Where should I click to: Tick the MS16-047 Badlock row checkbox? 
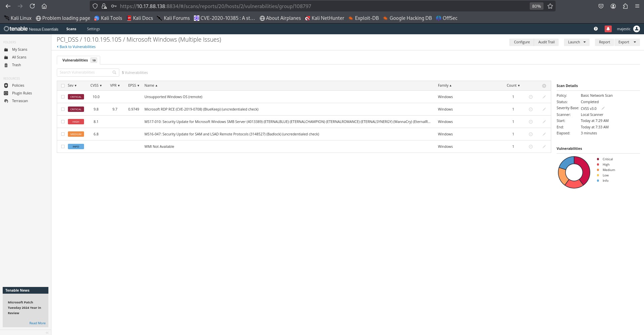[63, 134]
